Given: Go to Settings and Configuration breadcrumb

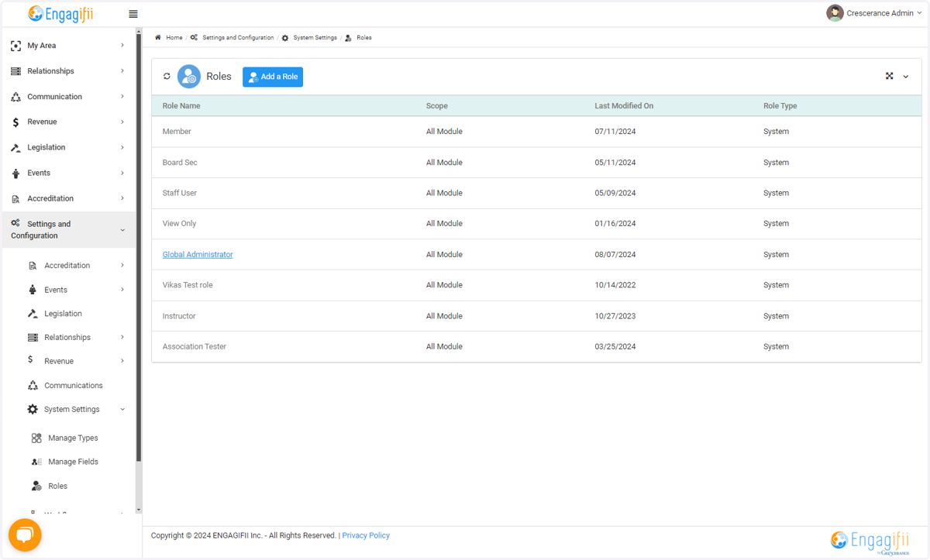Looking at the screenshot, I should coord(238,37).
